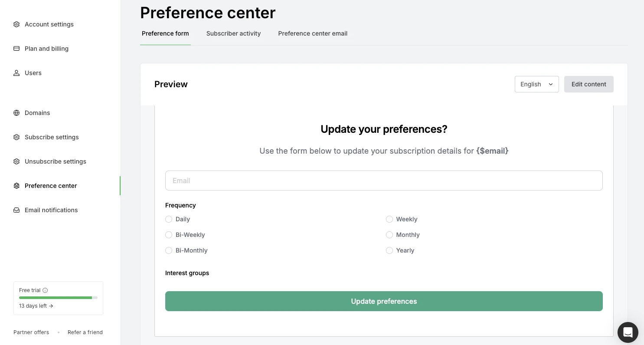Screen dimensions: 644x345
Task: Switch to the Subscriber activity tab
Action: pos(233,33)
